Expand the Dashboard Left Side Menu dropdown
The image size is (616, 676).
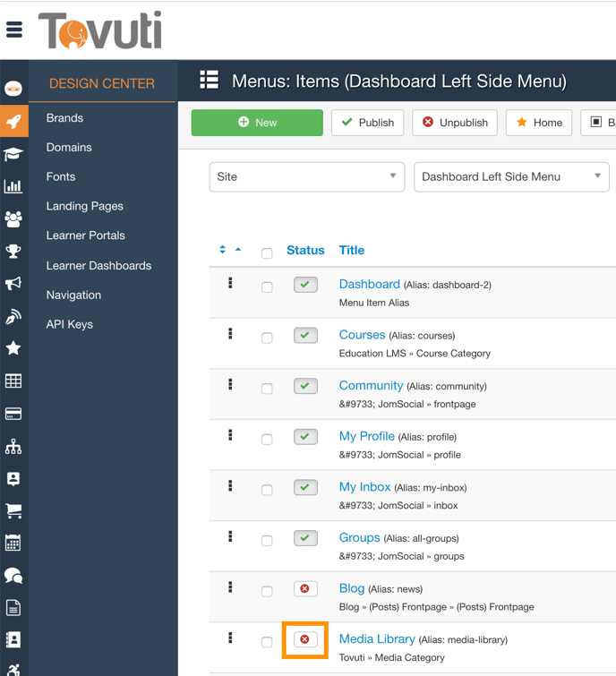point(511,176)
